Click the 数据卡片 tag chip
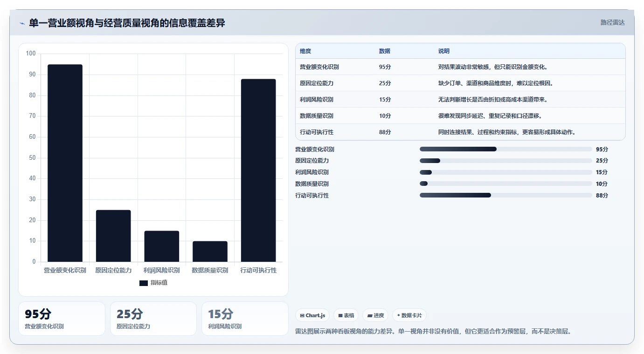The height and width of the screenshot is (354, 644). (x=409, y=315)
